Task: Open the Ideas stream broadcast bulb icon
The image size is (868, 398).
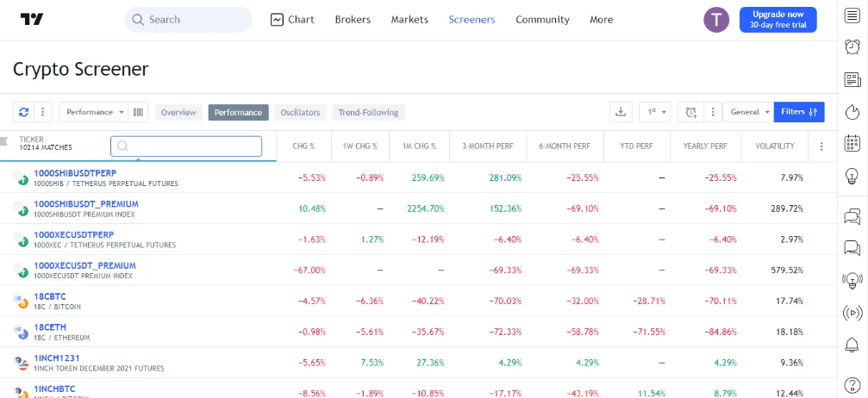Action: pos(852,280)
